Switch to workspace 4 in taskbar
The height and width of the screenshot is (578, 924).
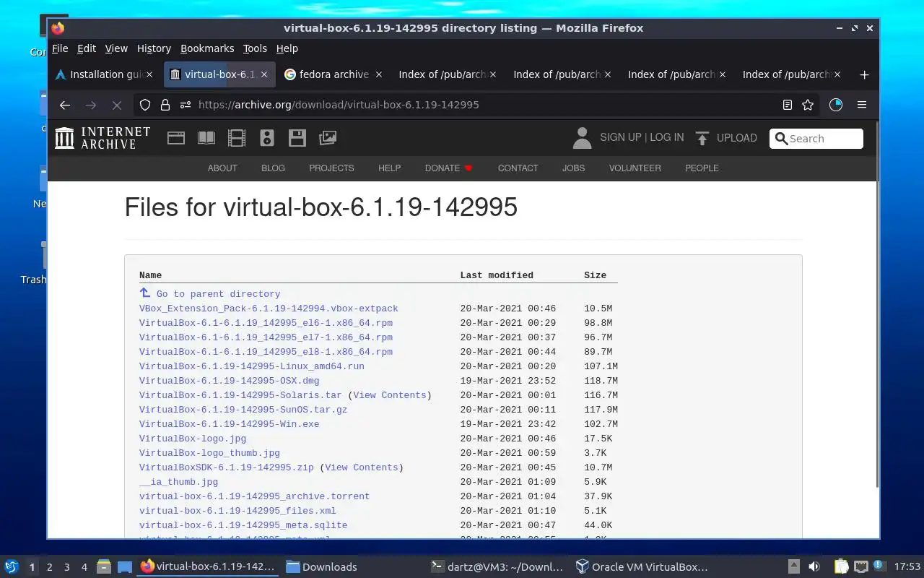[x=84, y=567]
